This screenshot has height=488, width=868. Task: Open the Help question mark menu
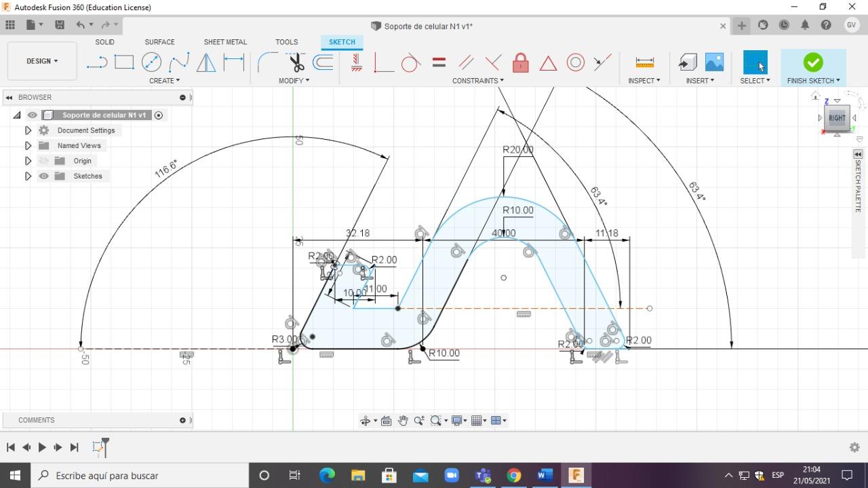tap(826, 25)
